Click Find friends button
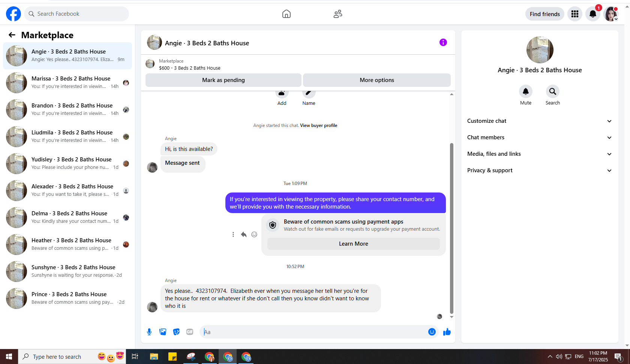 click(545, 14)
